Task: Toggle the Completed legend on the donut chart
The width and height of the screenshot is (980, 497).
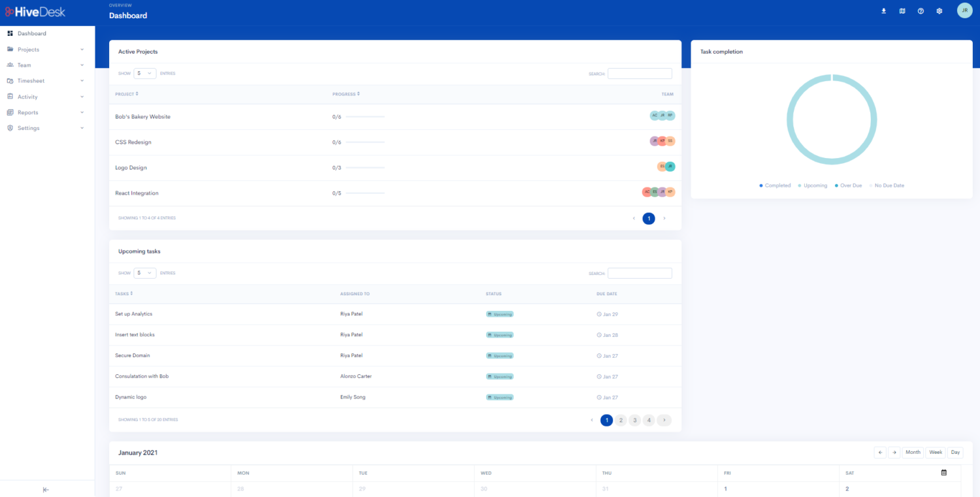Action: click(x=774, y=185)
